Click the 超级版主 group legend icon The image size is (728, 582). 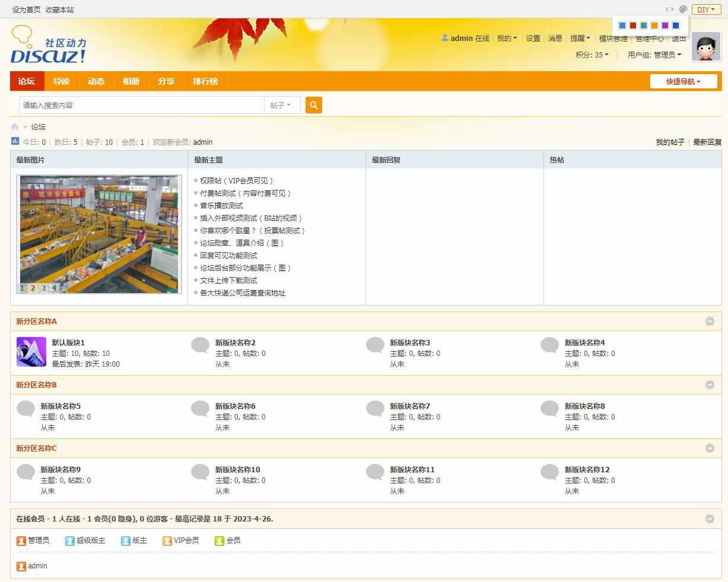point(70,540)
